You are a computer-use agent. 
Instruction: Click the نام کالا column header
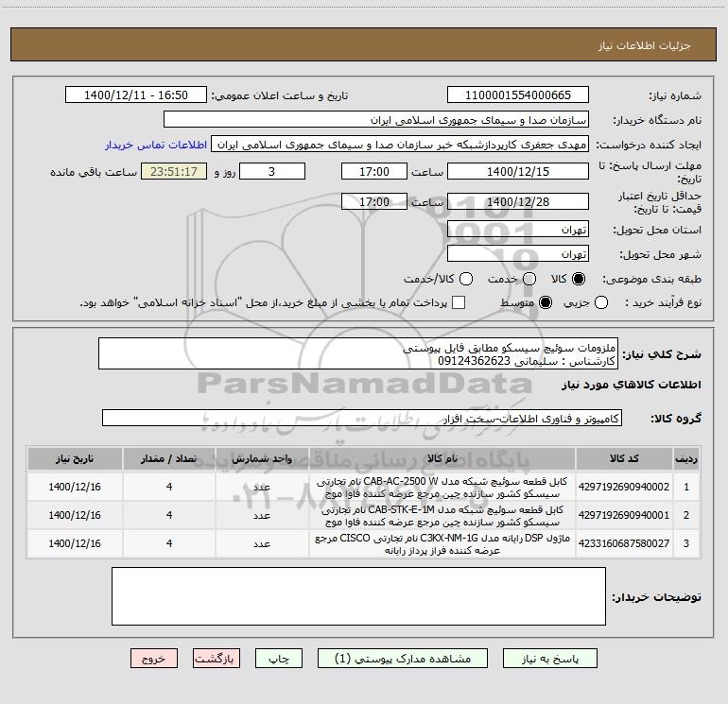click(442, 459)
